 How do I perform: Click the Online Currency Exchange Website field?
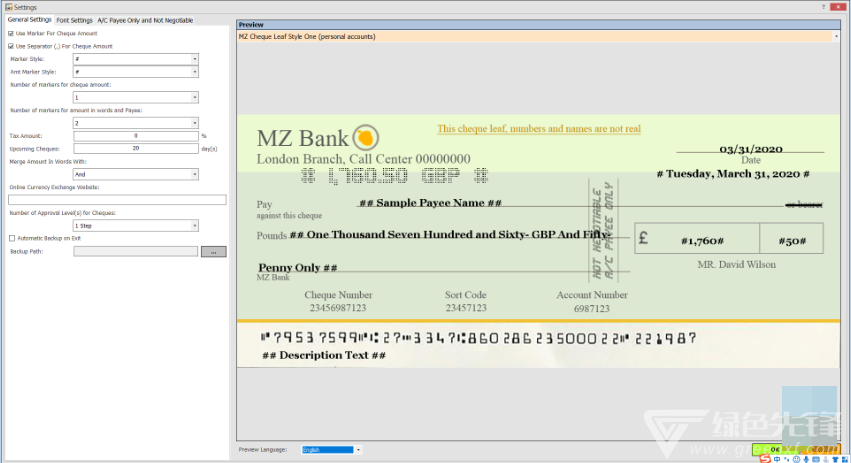coord(117,200)
